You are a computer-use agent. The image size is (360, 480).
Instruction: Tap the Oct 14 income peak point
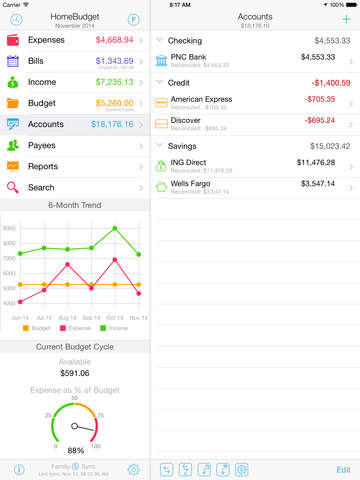pyautogui.click(x=115, y=228)
